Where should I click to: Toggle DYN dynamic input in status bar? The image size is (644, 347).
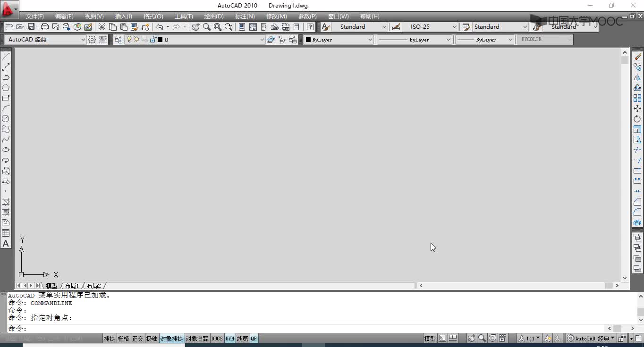(x=230, y=339)
